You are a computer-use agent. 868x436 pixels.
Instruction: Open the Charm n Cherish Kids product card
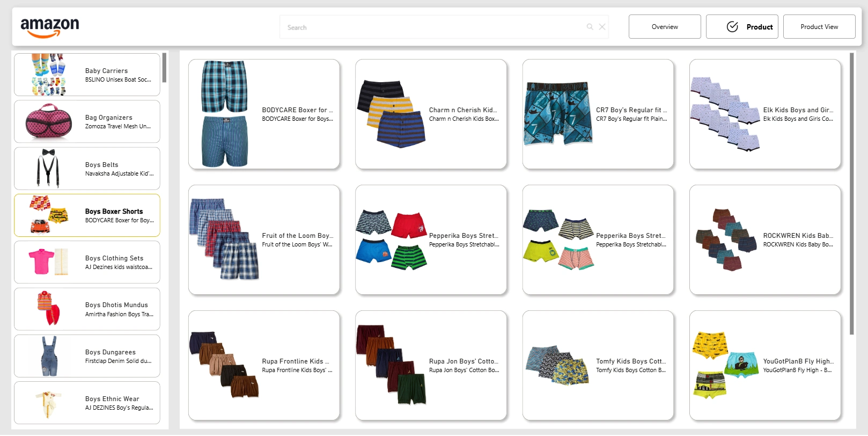pyautogui.click(x=431, y=114)
